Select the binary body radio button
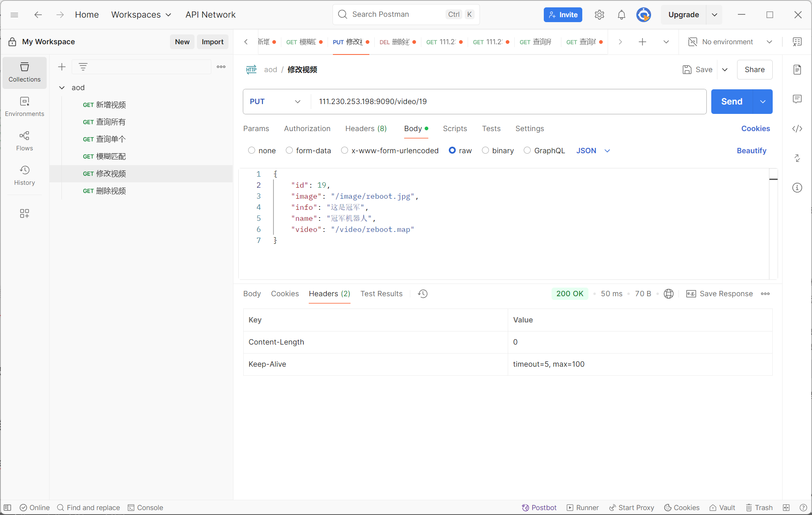 [486, 150]
